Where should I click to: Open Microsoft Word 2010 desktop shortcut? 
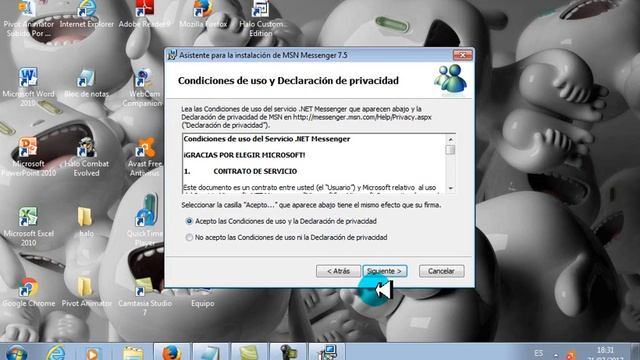pos(28,87)
